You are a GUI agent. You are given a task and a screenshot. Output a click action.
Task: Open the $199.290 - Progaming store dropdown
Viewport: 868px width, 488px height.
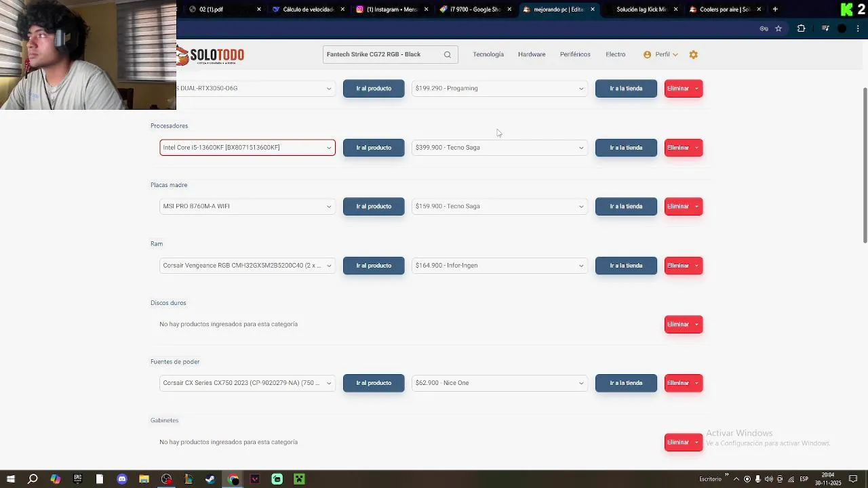499,89
